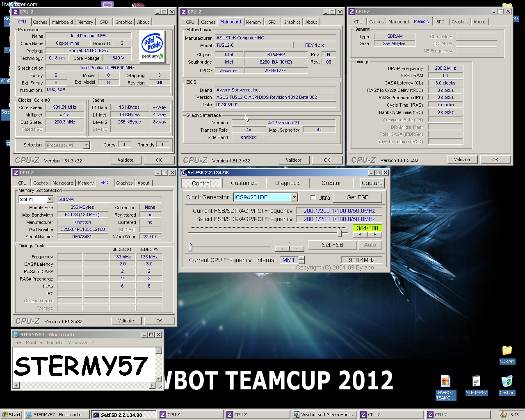Click the Kingston manufacturer field in SPD

(x=82, y=222)
